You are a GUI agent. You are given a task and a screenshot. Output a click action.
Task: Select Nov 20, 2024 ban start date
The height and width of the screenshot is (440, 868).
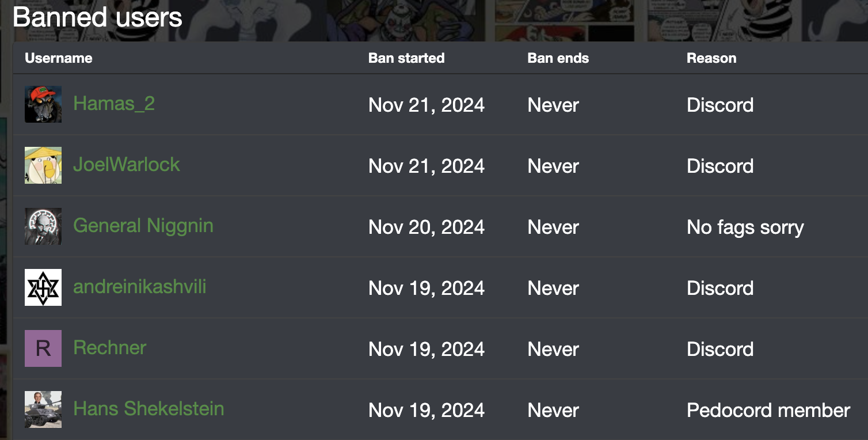click(427, 227)
